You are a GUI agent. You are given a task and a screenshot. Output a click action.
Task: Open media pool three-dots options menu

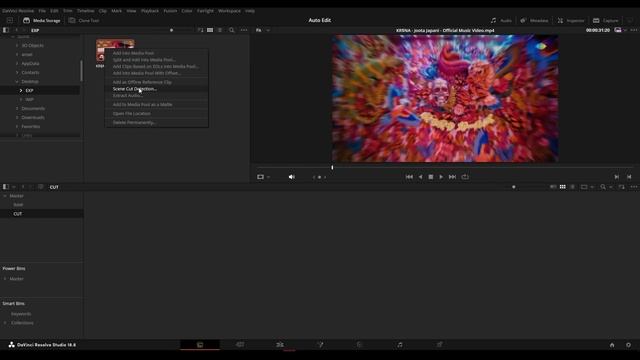click(x=633, y=187)
